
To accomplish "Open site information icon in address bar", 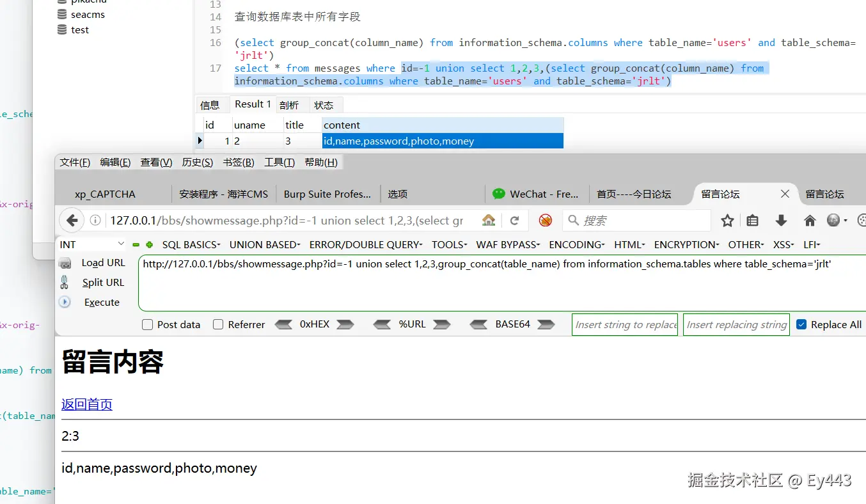I will (95, 221).
